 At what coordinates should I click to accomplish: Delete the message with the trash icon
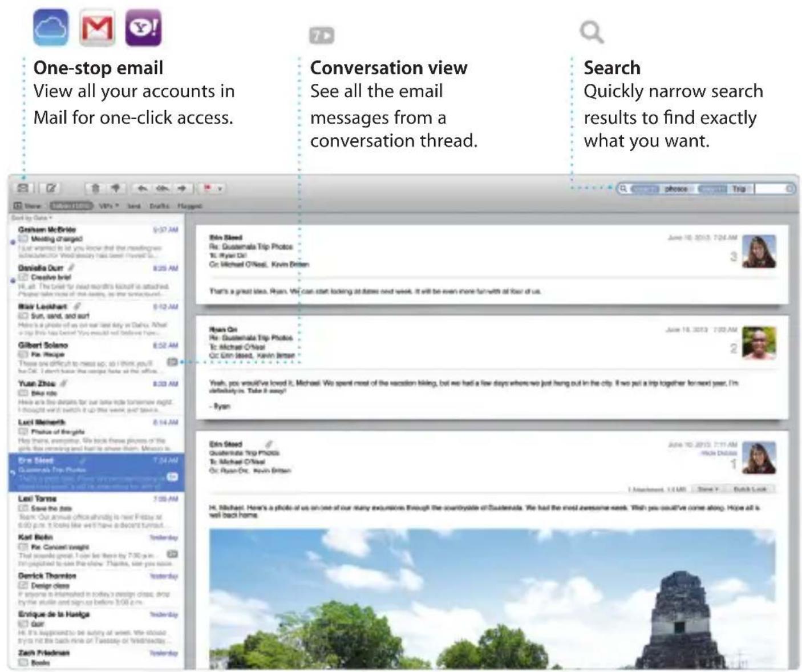95,188
